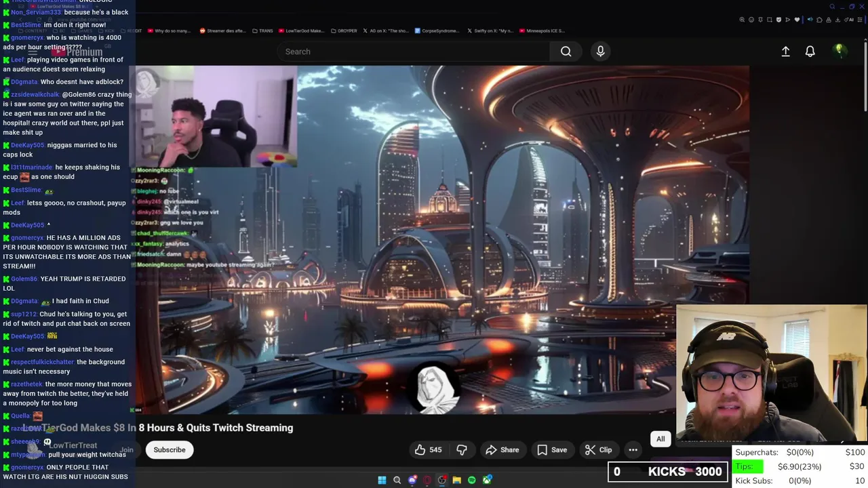
Task: Open the YouTube create/upload icon
Action: click(785, 52)
